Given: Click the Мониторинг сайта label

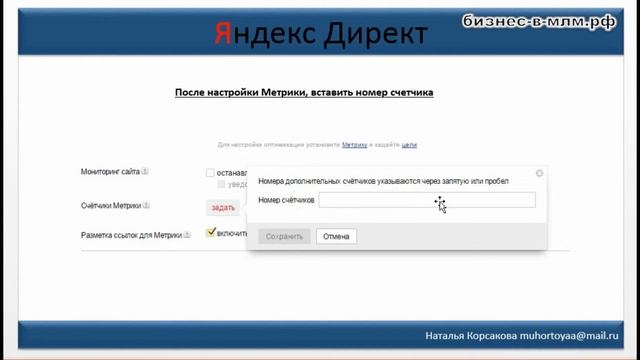Looking at the screenshot, I should coord(110,172).
